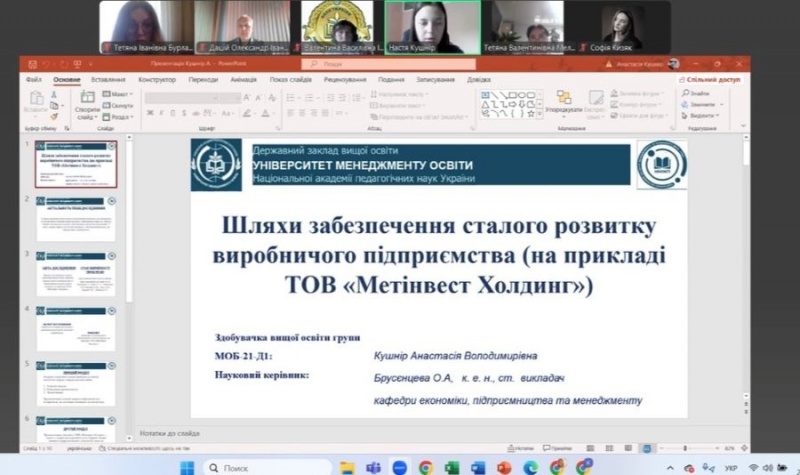Image resolution: width=800 pixels, height=475 pixels.
Task: Toggle Italic К formatting
Action: tap(162, 113)
